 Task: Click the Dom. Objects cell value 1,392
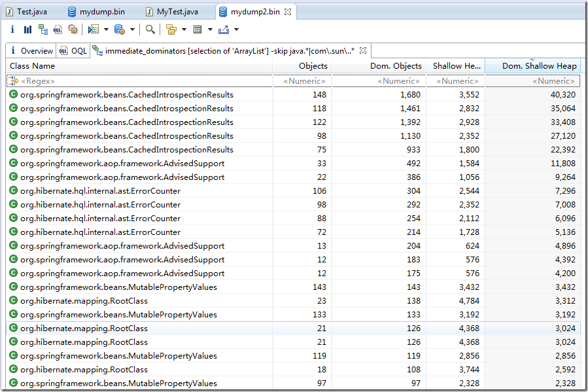pos(410,122)
